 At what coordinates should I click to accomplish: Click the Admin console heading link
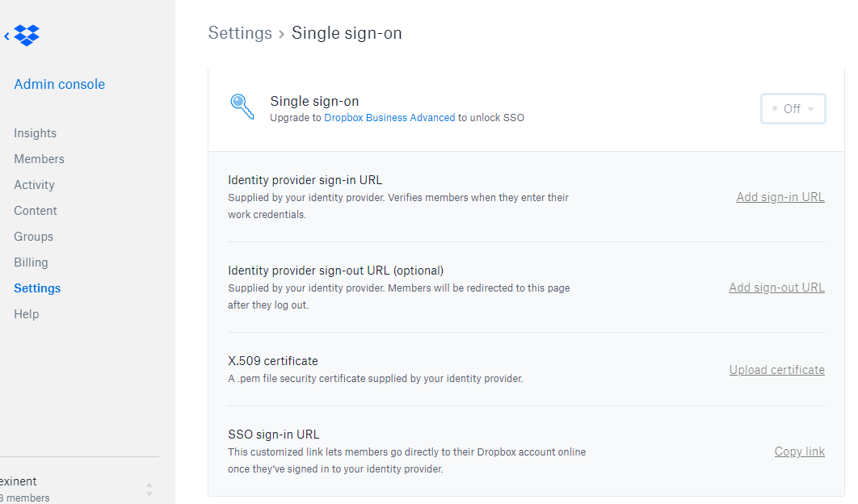pyautogui.click(x=59, y=84)
